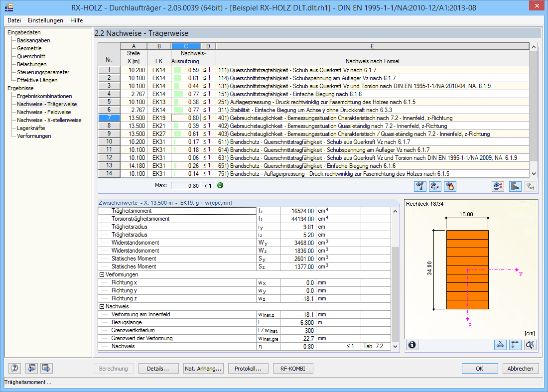This screenshot has height=392, width=548.
Task: Click the orange cross-section rectangle graphic
Action: click(467, 269)
